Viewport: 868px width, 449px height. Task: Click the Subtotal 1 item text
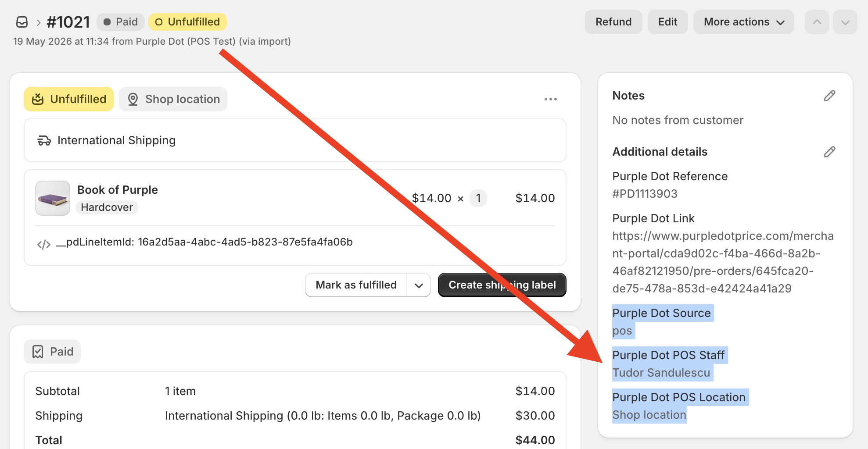tap(180, 391)
